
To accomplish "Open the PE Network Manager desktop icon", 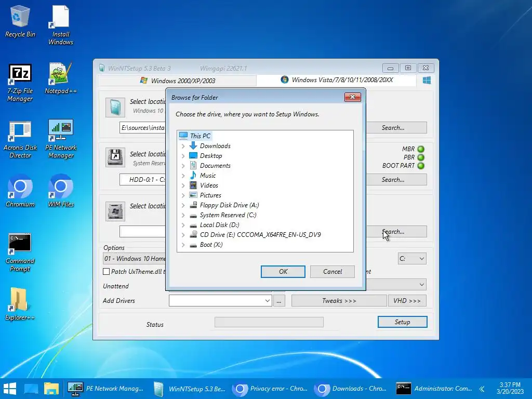I will click(x=61, y=139).
